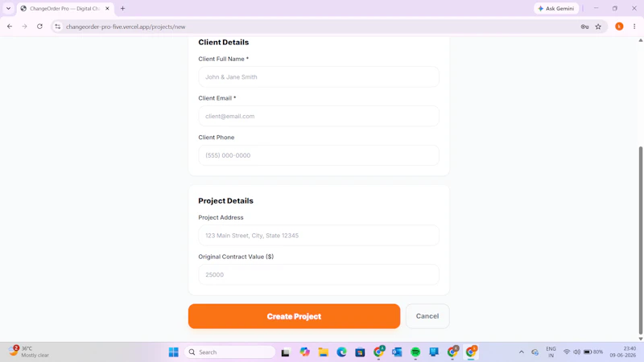
Task: Focus the Client Full Name field
Action: (x=319, y=76)
